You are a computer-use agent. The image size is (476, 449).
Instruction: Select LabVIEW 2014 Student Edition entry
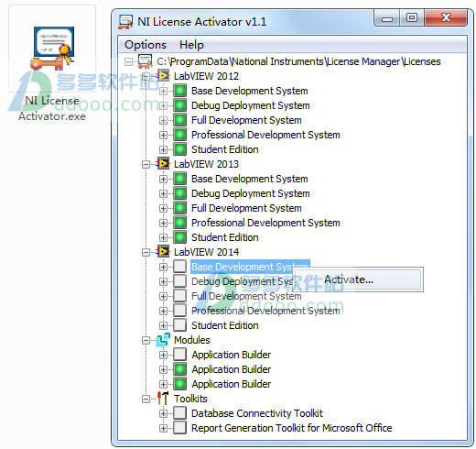click(225, 325)
